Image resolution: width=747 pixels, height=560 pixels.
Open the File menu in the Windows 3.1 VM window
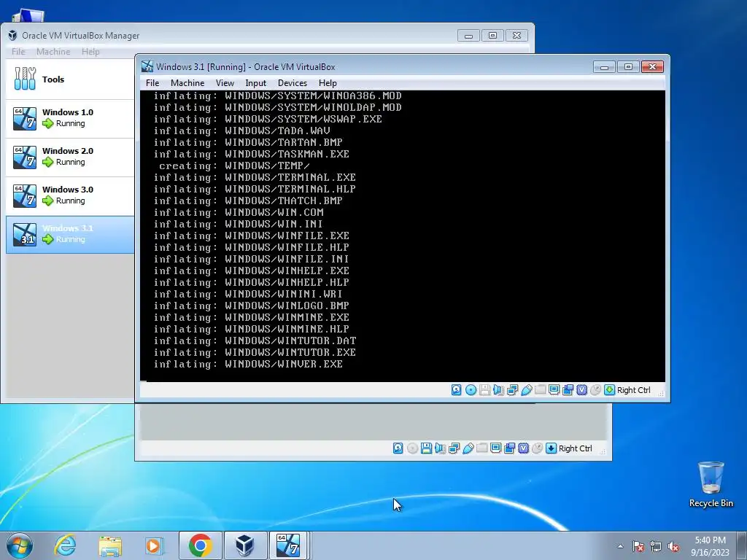point(152,83)
